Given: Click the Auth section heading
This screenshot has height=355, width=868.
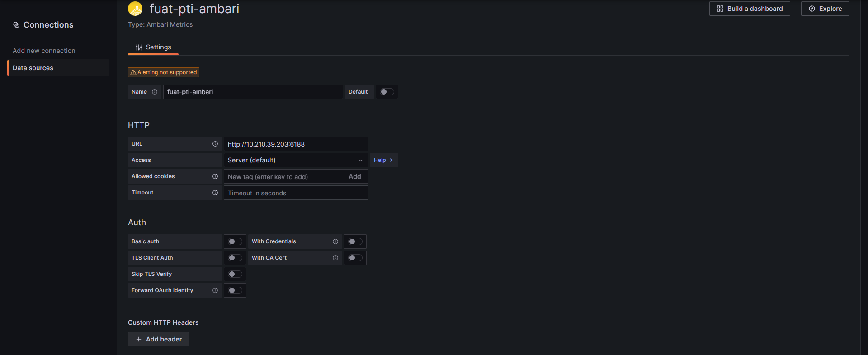Looking at the screenshot, I should pos(137,222).
